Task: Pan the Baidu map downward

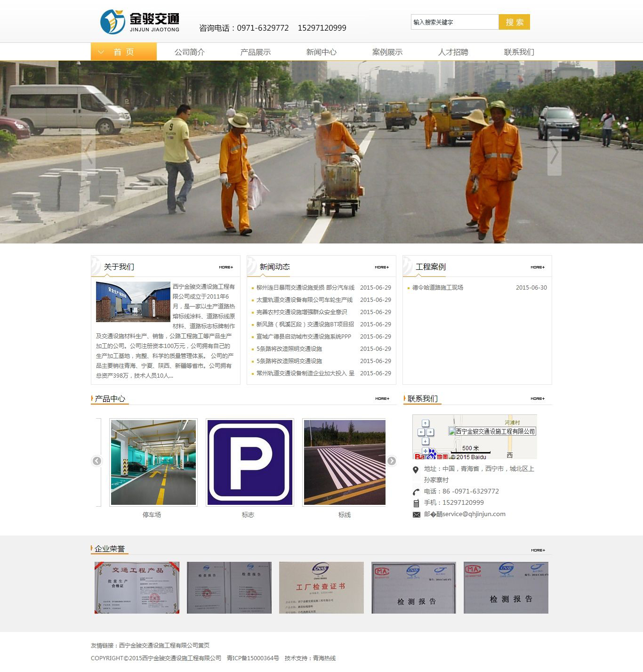Action: click(x=426, y=441)
